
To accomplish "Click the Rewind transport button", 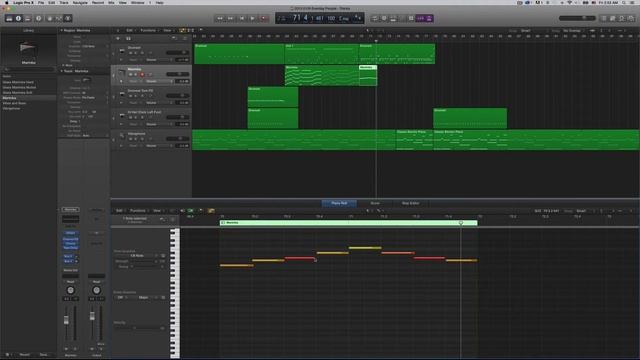I will tap(220, 18).
